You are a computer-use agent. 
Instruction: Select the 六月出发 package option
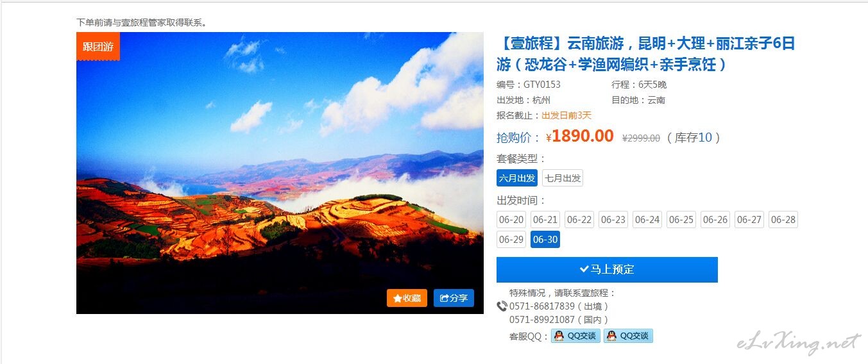pyautogui.click(x=517, y=178)
